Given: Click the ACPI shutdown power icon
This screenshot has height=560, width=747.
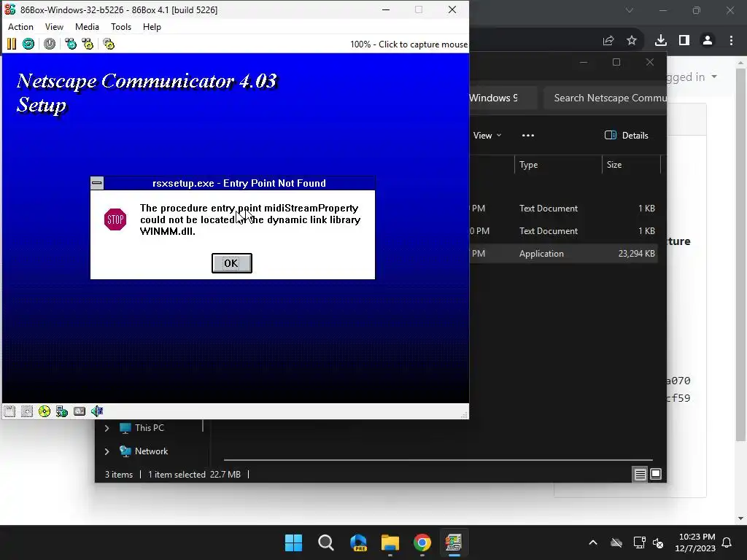Looking at the screenshot, I should (50, 44).
